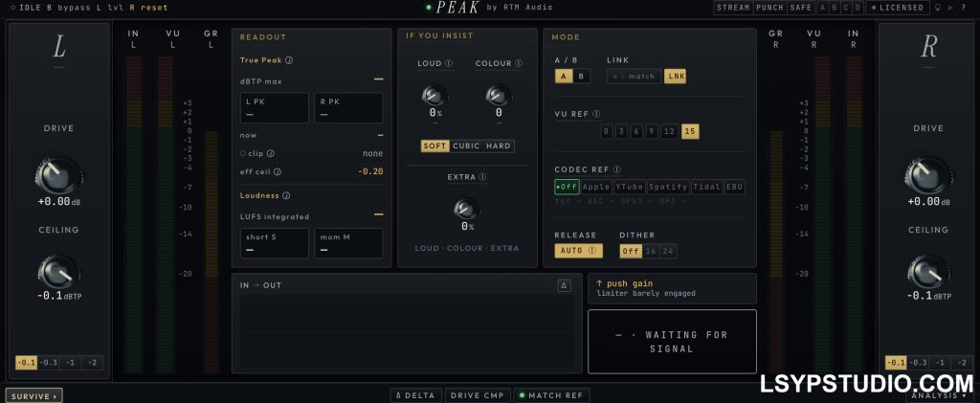Switch to B in A / B
The image size is (980, 403).
pyautogui.click(x=581, y=77)
